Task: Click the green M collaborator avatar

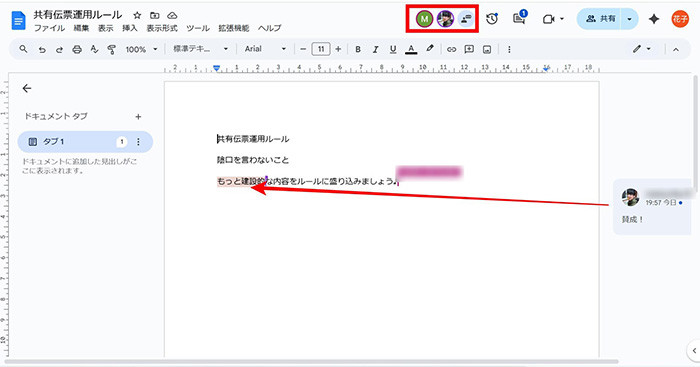Action: (x=424, y=19)
